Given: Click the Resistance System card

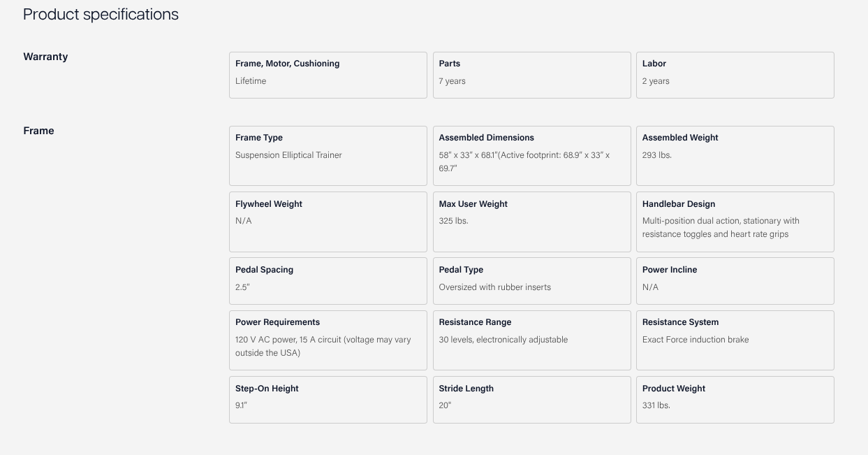Looking at the screenshot, I should [735, 340].
